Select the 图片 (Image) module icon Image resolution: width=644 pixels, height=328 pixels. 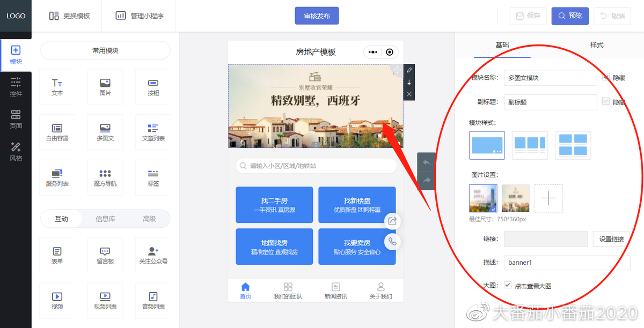pos(105,87)
